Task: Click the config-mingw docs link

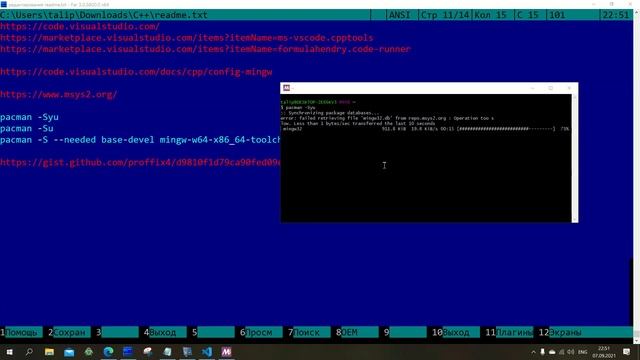Action: (136, 72)
